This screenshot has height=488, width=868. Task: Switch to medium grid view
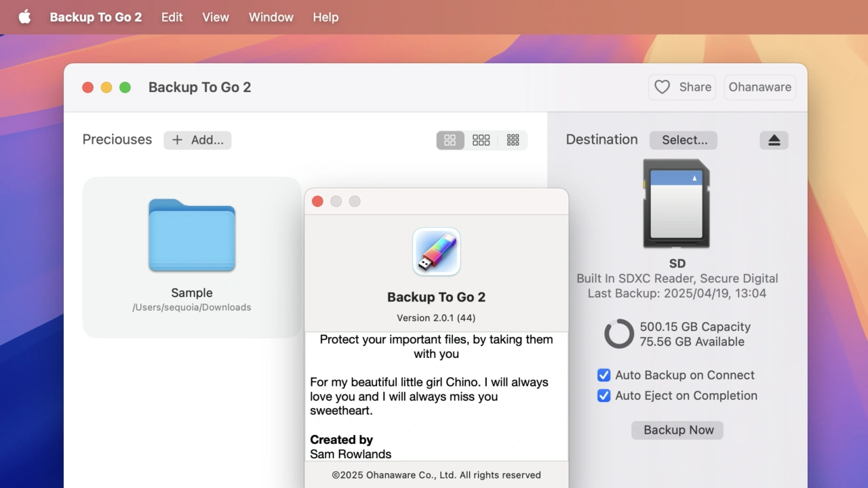pos(481,140)
